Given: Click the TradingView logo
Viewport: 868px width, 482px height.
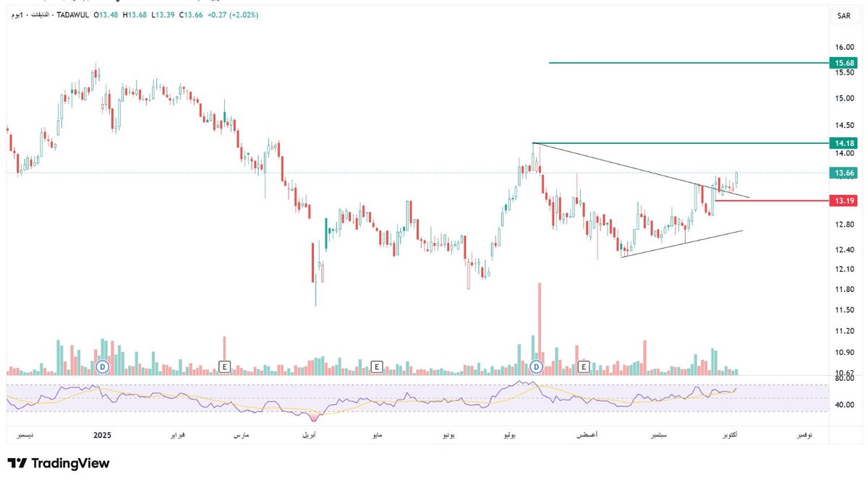Looking at the screenshot, I should tap(58, 463).
